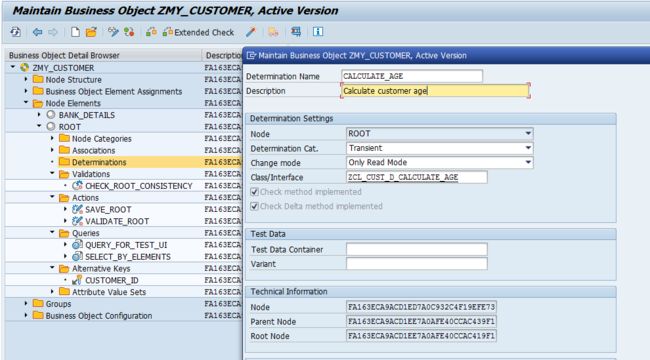Create a new object with the blank page icon
The image size is (650, 360).
tap(75, 32)
